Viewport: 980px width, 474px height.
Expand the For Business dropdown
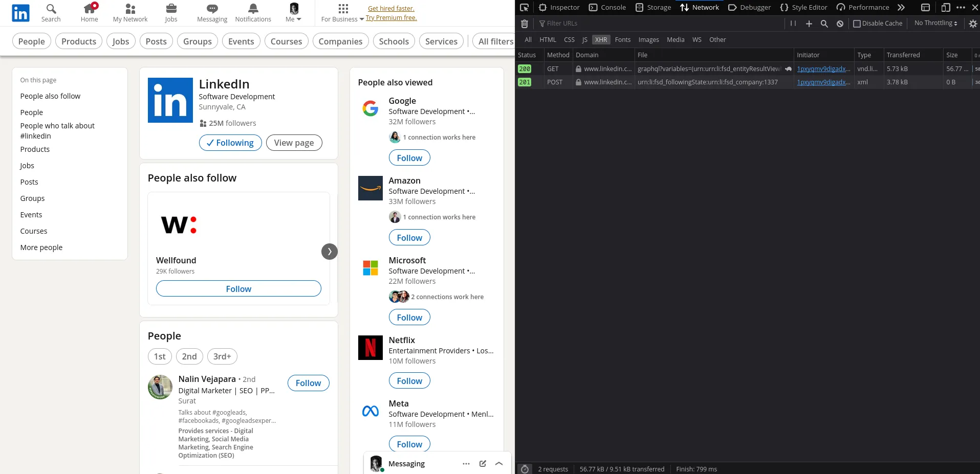point(343,13)
